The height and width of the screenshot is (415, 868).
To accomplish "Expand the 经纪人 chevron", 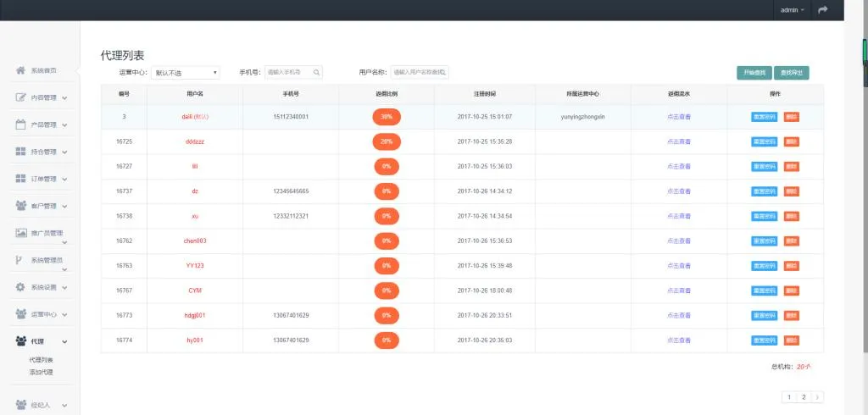I will pyautogui.click(x=64, y=405).
